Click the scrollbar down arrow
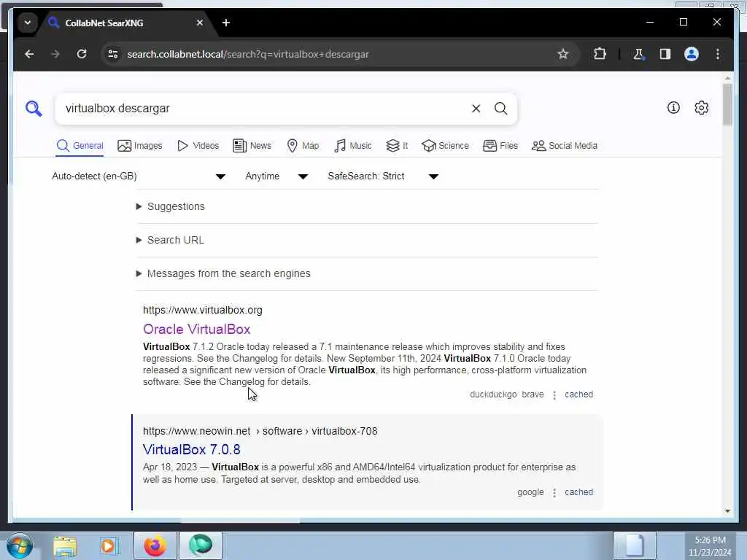This screenshot has width=747, height=560. pyautogui.click(x=727, y=511)
